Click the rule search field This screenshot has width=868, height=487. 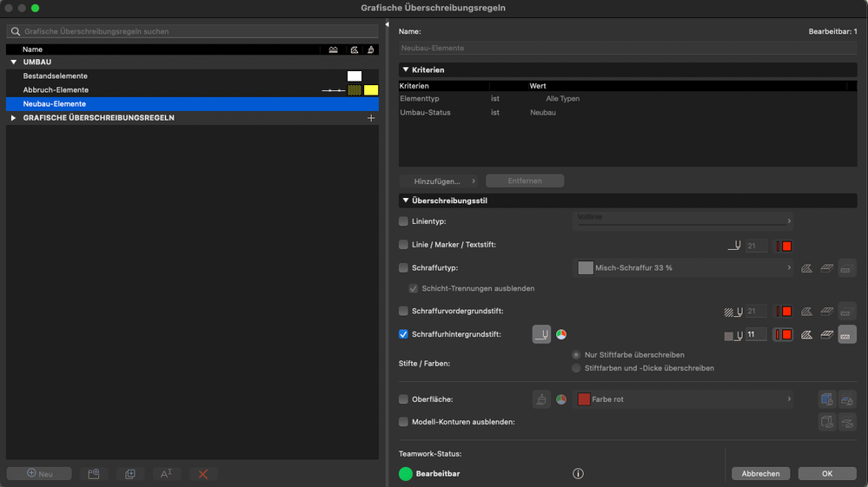[192, 31]
